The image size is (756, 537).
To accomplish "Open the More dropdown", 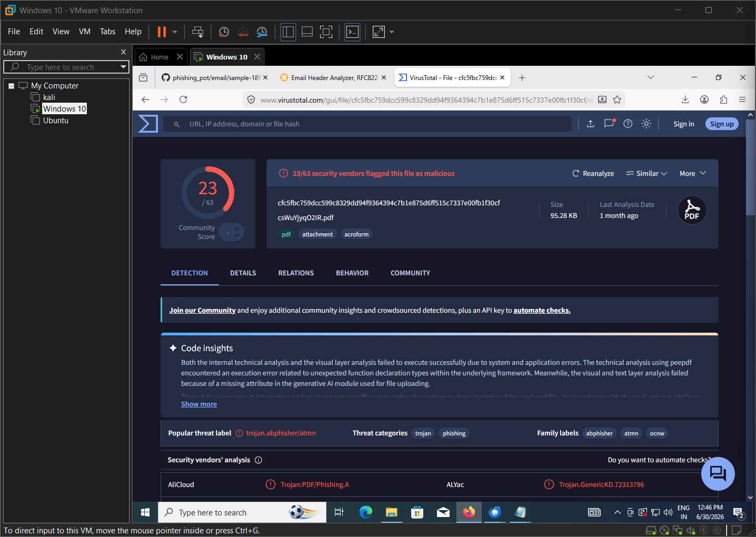I will (x=693, y=173).
